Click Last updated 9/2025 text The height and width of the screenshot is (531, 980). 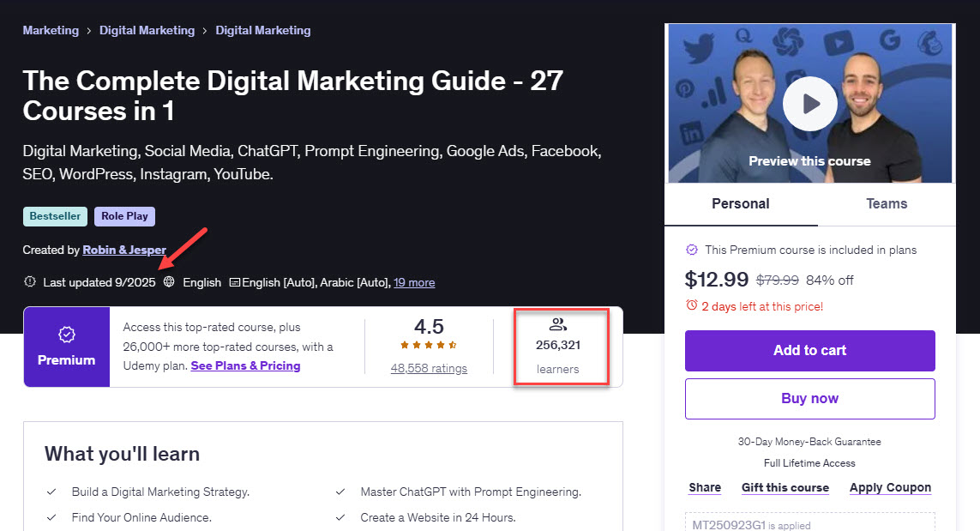[99, 282]
